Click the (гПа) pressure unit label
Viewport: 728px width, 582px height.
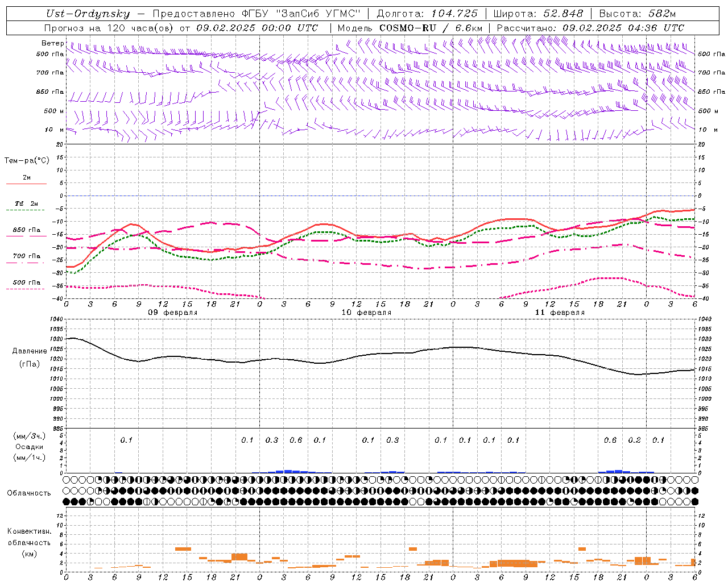tap(30, 364)
